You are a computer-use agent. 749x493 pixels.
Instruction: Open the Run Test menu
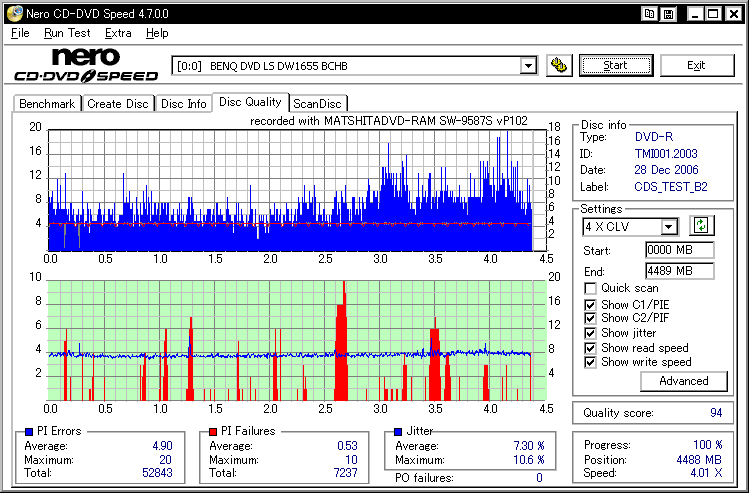point(67,33)
